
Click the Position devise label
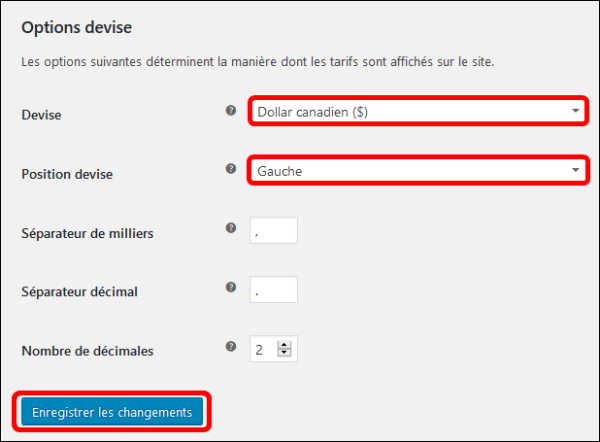[x=67, y=175]
